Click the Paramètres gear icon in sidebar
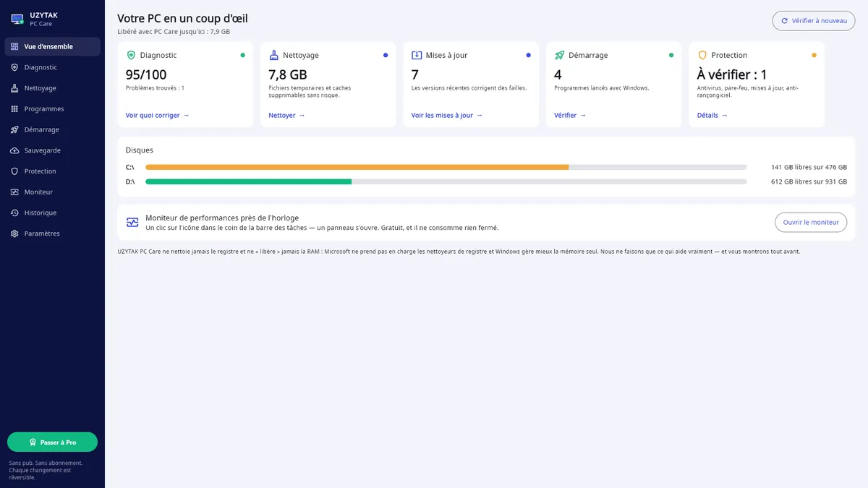The image size is (868, 488). click(14, 234)
